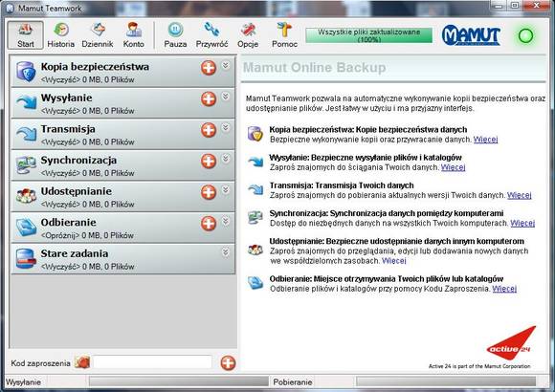Click the Mamut Online Backup heading
Image resolution: width=555 pixels, height=392 pixels.
click(314, 67)
